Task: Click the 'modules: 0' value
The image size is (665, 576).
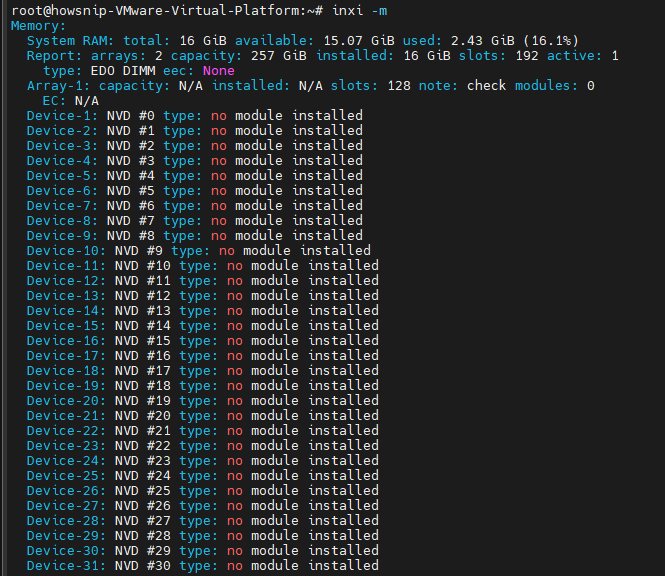Action: pyautogui.click(x=555, y=86)
